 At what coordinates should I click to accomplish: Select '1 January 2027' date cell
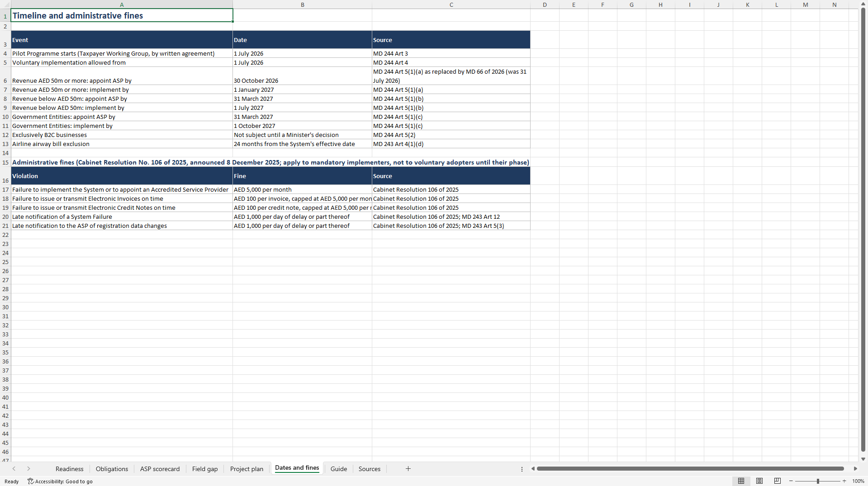[x=302, y=90]
